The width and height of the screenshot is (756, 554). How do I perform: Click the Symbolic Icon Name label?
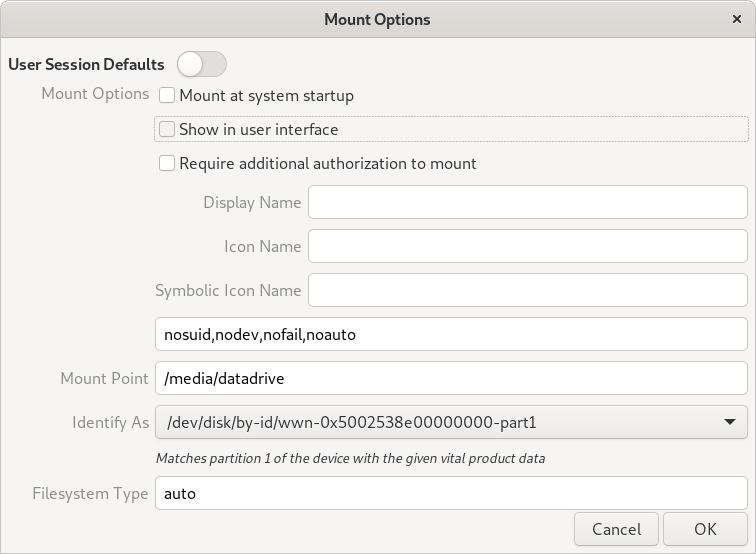pyautogui.click(x=228, y=290)
